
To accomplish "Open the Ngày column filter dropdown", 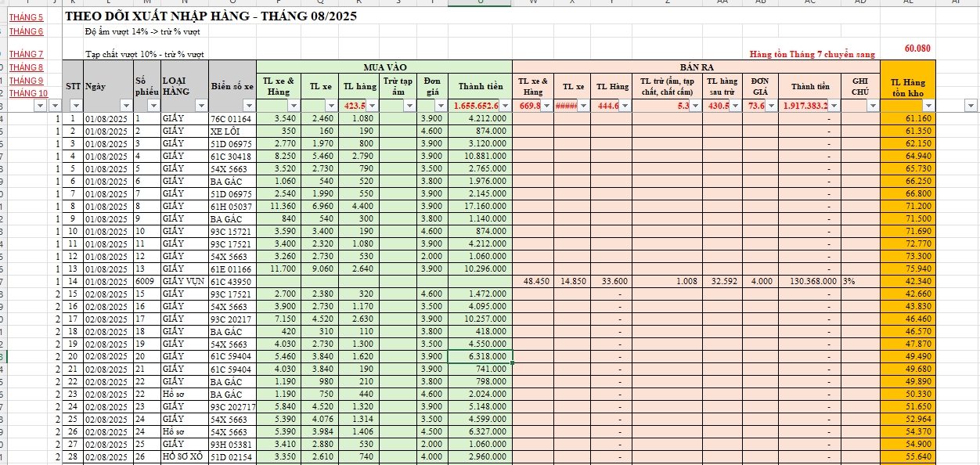I will 125,105.
